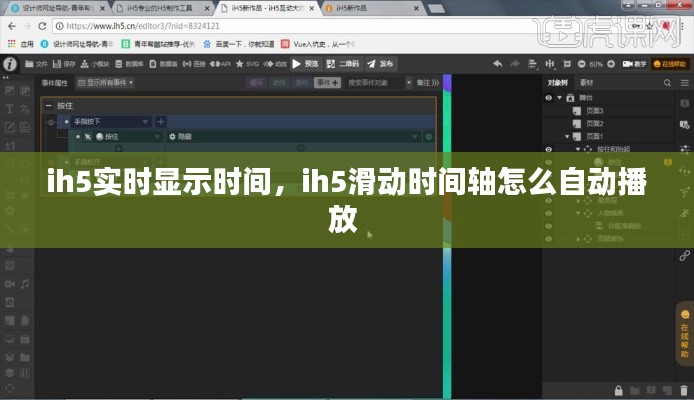Open the 数据库 database menu

pyautogui.click(x=129, y=64)
